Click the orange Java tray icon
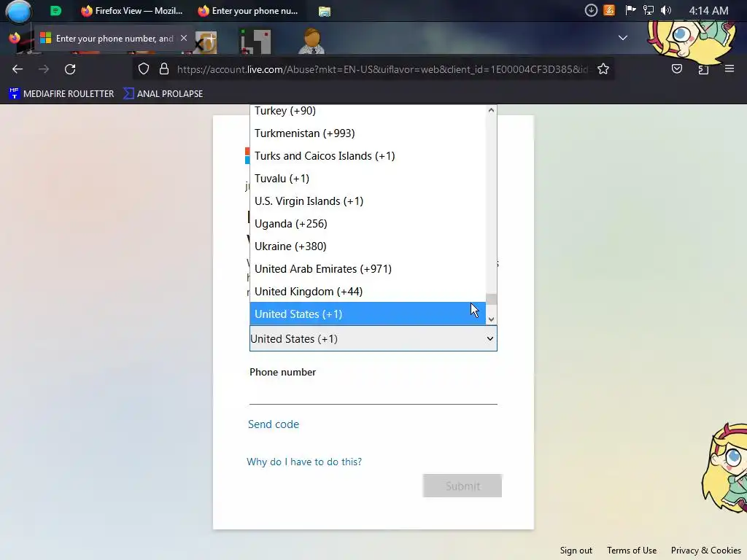The image size is (747, 560). pos(609,10)
